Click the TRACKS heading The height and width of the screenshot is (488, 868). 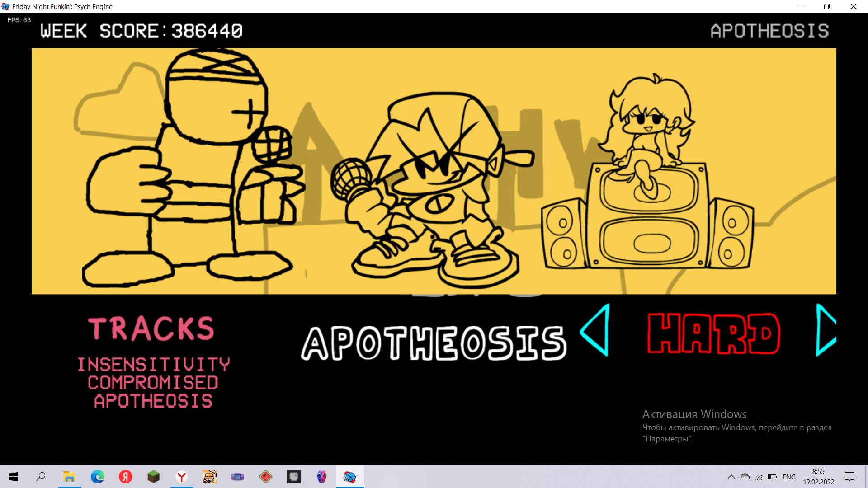click(x=151, y=328)
